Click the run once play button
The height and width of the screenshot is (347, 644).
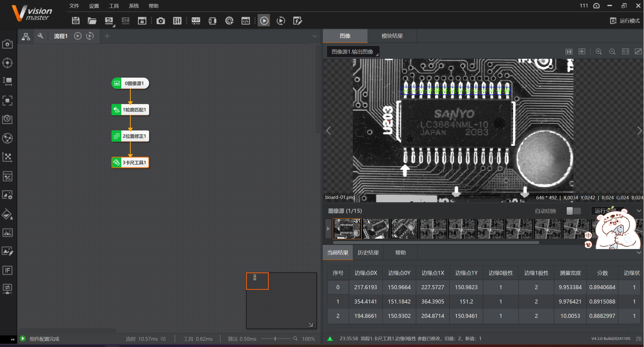tap(264, 21)
